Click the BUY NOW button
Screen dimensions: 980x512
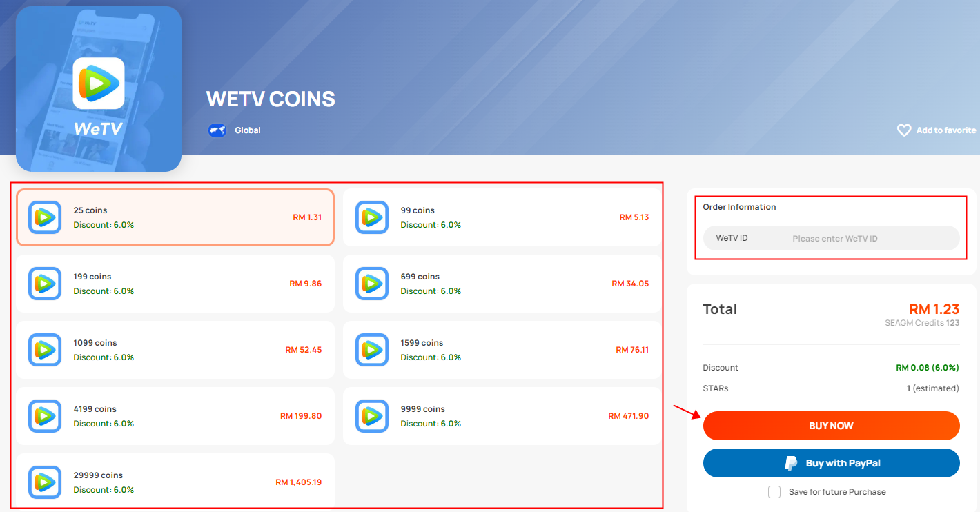coord(831,426)
